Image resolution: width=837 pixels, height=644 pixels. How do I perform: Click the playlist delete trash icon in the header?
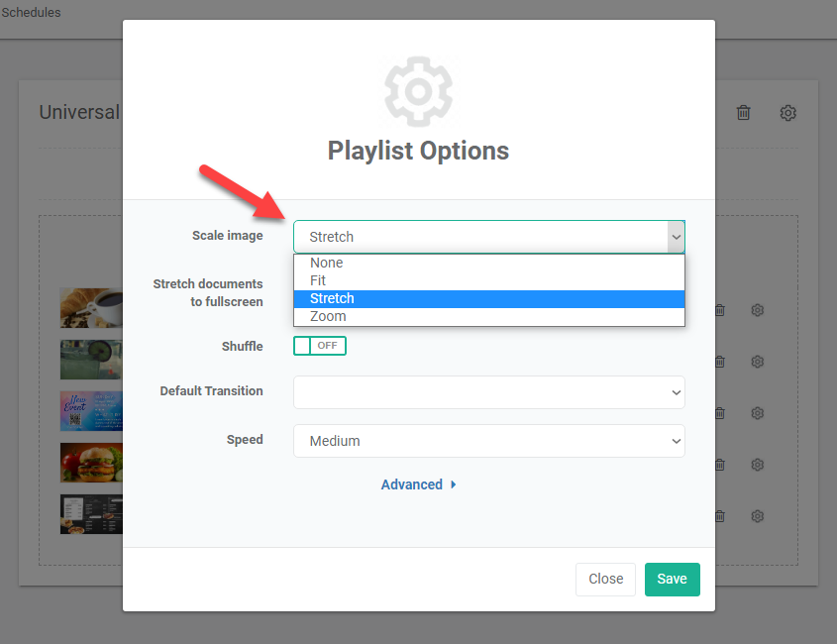743,113
